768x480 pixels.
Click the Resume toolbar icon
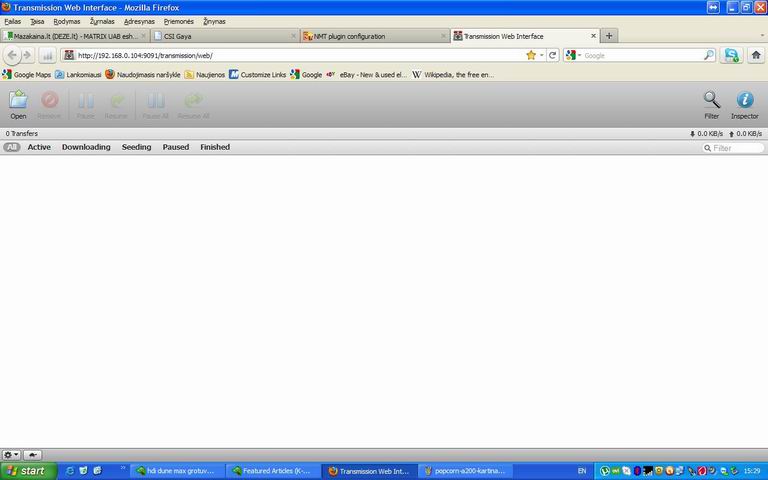tap(116, 104)
